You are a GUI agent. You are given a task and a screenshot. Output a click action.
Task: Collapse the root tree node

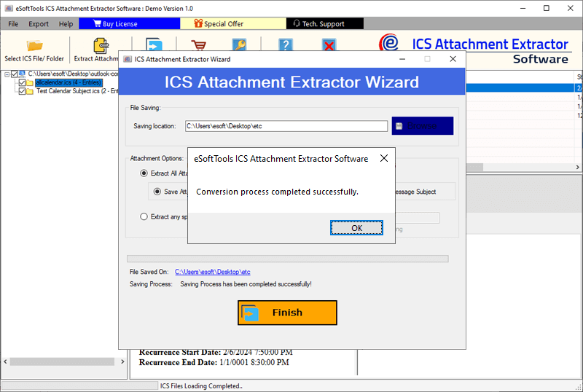(x=7, y=74)
